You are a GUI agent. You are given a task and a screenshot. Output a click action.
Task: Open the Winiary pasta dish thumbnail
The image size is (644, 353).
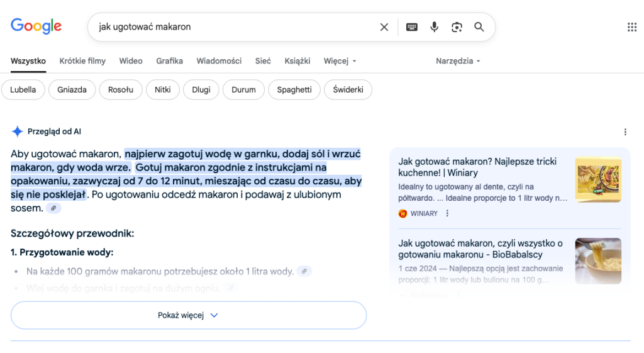click(598, 179)
